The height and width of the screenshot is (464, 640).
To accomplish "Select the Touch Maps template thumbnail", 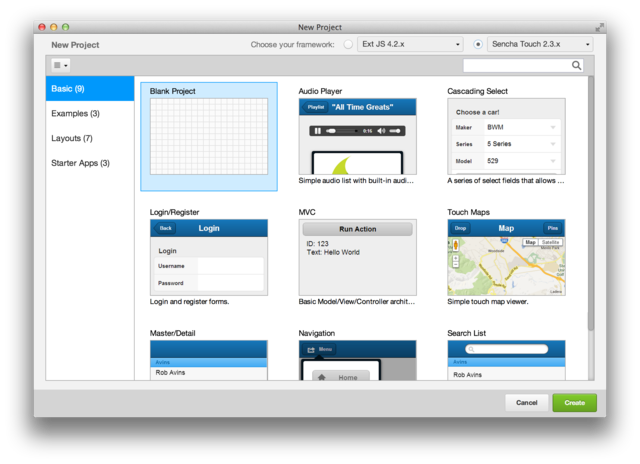I will (x=506, y=257).
